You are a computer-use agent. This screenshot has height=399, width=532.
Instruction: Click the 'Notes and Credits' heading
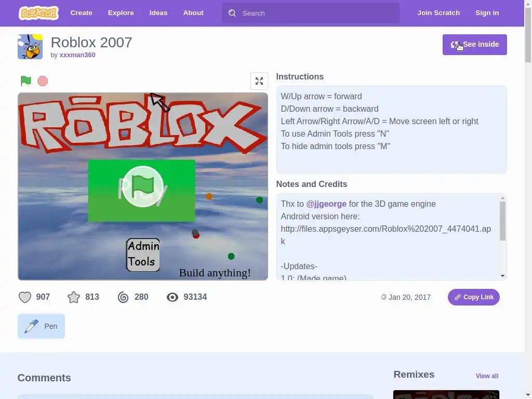tap(312, 184)
